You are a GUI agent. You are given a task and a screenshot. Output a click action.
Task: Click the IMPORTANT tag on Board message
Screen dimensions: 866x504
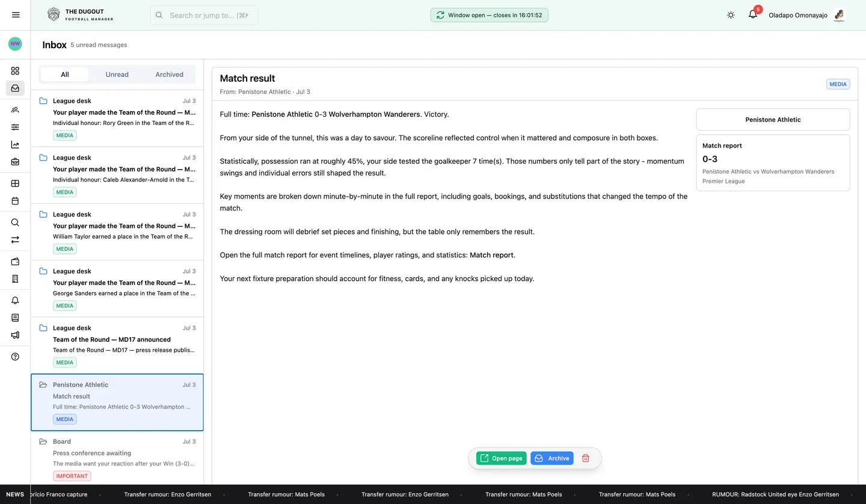click(x=72, y=476)
